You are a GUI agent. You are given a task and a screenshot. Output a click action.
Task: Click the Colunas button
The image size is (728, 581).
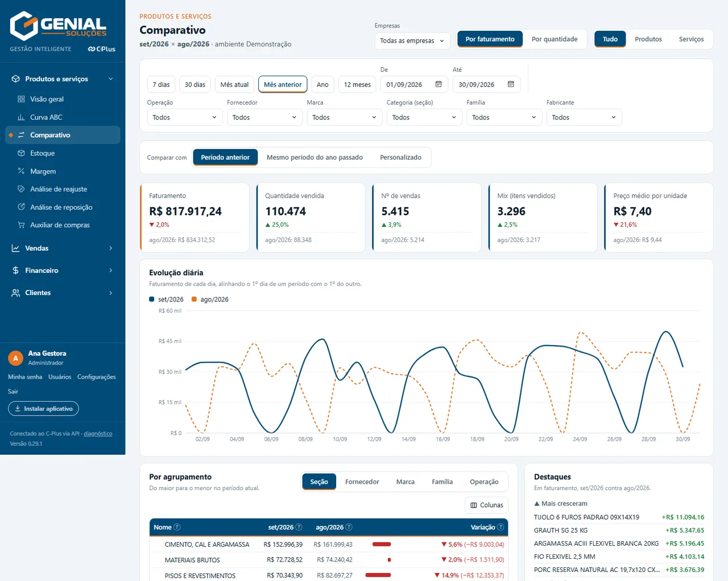(487, 505)
